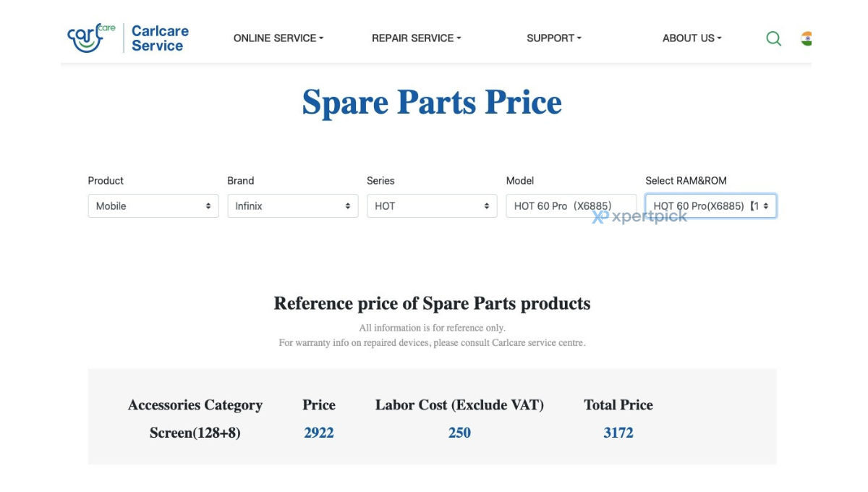The width and height of the screenshot is (868, 492).
Task: Click the Reference price of Spare Parts heading
Action: [432, 303]
